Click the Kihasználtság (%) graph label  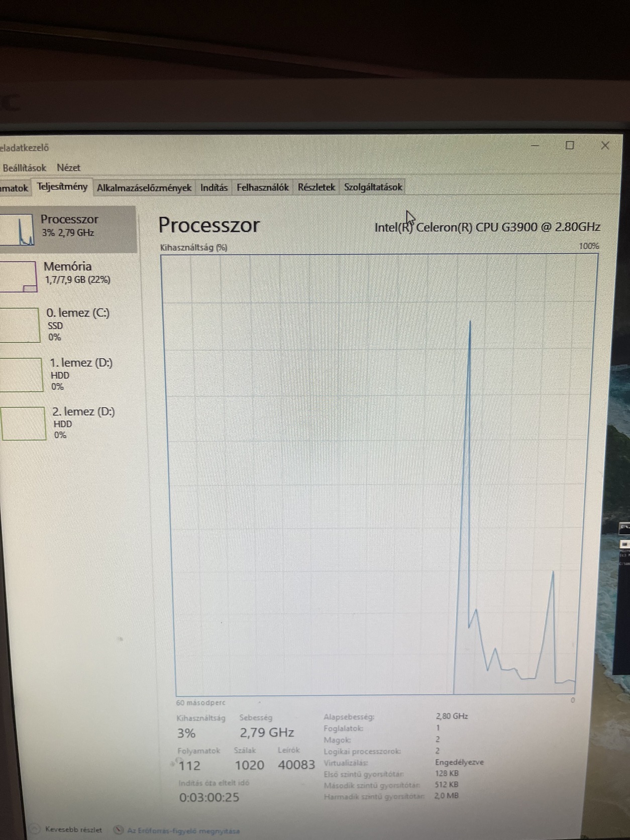pyautogui.click(x=193, y=247)
